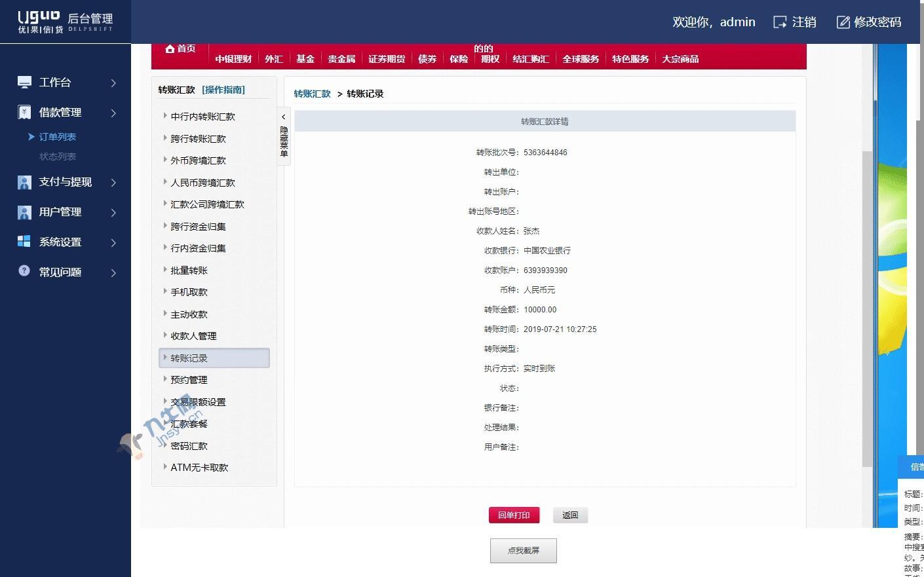Select 结汇购汇 in navigation bar
The height and width of the screenshot is (577, 924).
pyautogui.click(x=531, y=59)
